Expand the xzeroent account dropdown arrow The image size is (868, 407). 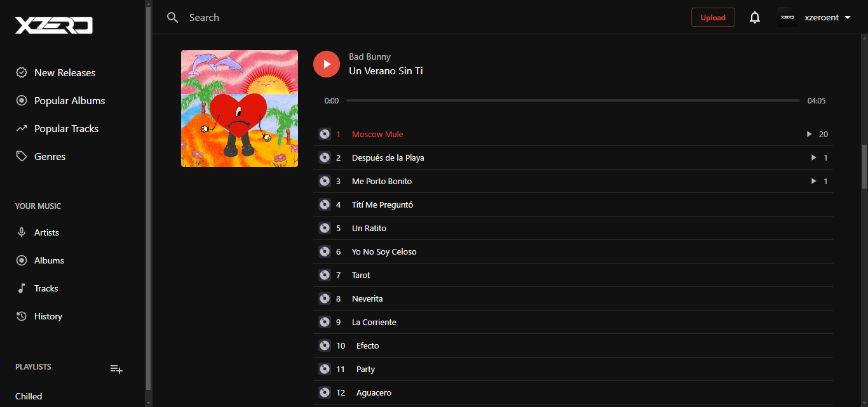click(x=848, y=18)
